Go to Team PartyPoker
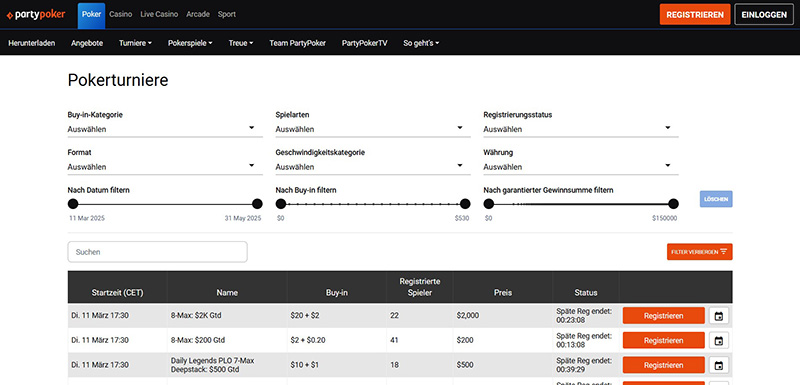 297,43
